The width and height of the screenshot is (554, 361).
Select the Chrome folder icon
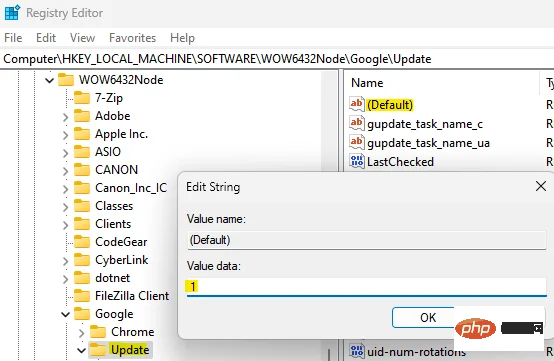(x=98, y=332)
